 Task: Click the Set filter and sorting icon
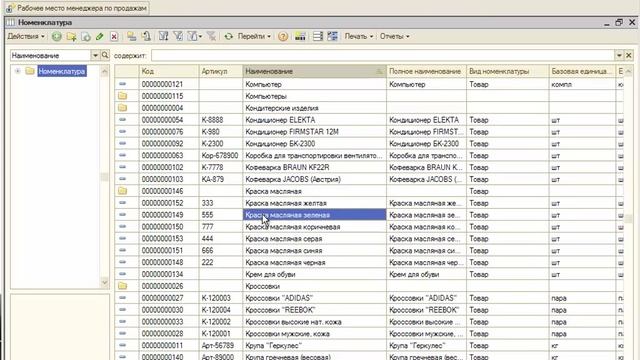coord(163,37)
